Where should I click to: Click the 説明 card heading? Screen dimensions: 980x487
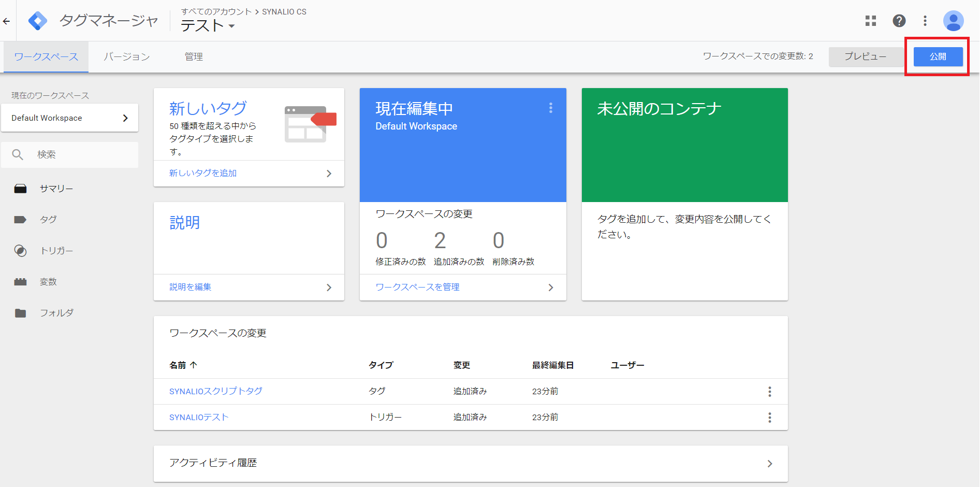click(185, 222)
